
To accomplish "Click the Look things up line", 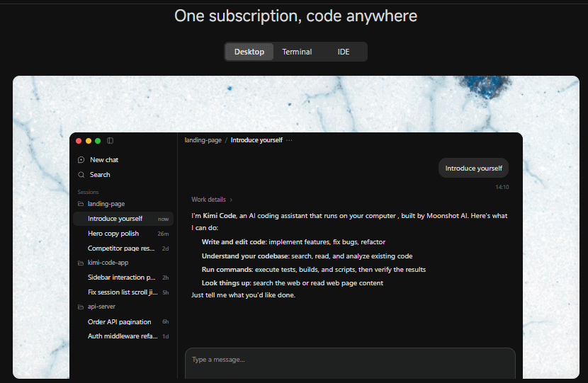I will click(293, 283).
